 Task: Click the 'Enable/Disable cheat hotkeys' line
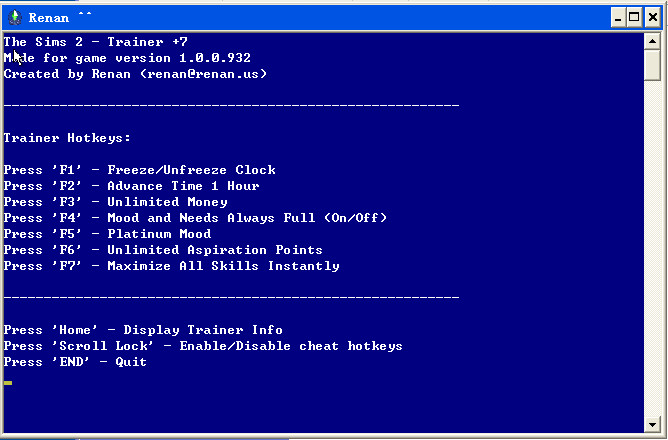coord(203,346)
